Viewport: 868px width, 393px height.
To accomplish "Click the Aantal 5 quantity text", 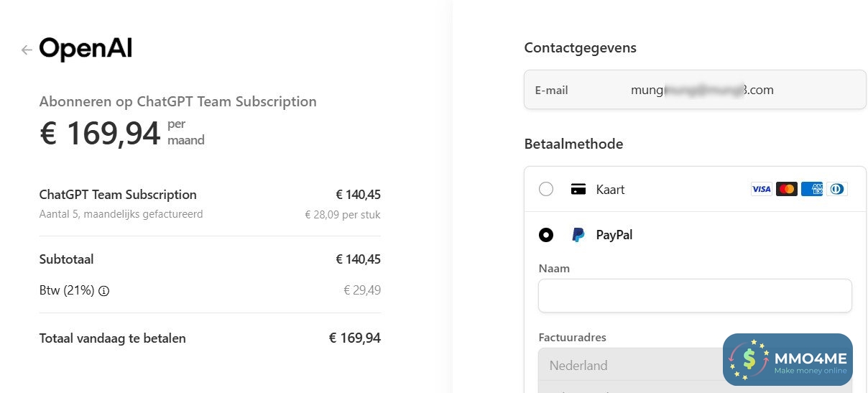I will pos(121,214).
